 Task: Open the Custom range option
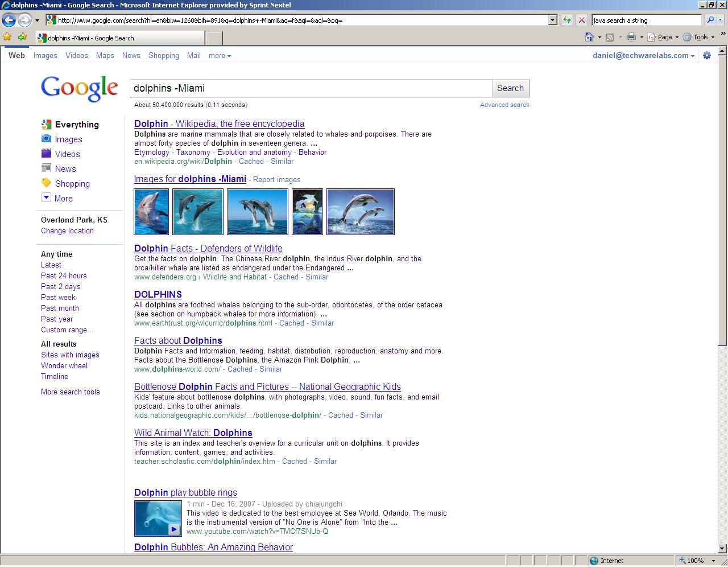click(67, 330)
